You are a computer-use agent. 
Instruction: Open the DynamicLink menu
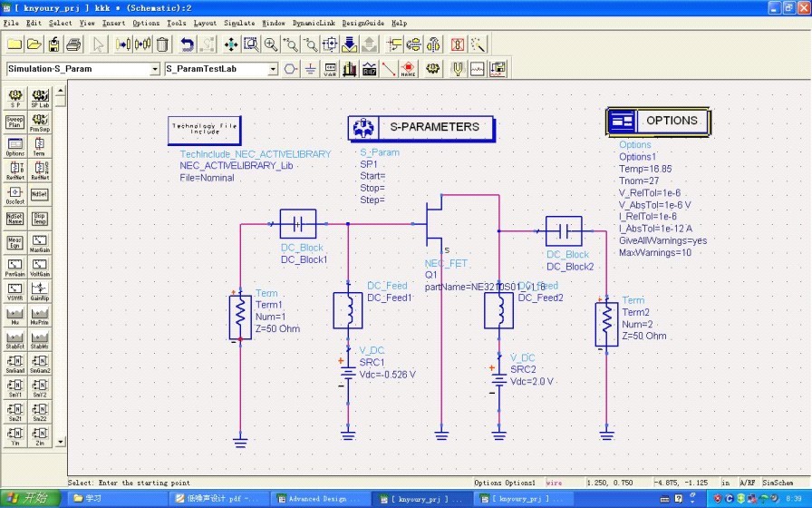(x=314, y=23)
